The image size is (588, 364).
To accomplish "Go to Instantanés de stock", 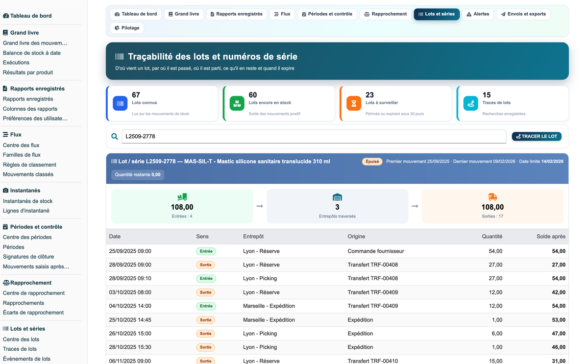I will [27, 201].
